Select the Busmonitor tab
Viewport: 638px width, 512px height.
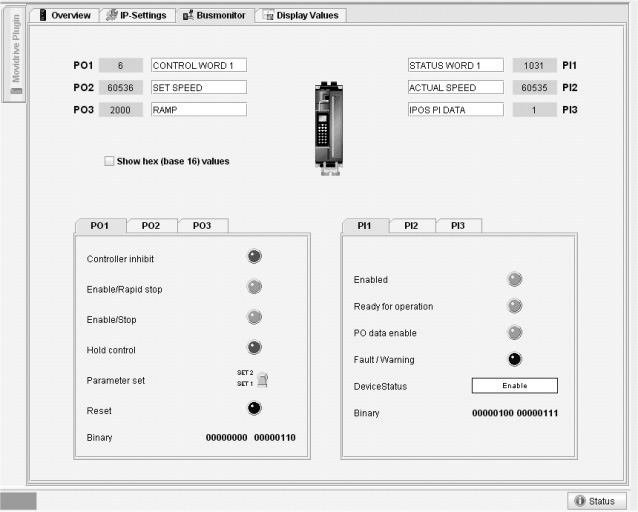click(x=215, y=15)
